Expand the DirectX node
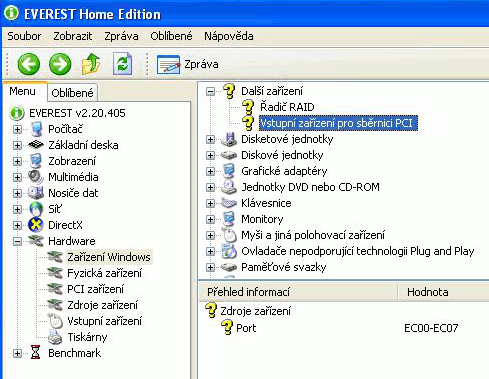 17,225
